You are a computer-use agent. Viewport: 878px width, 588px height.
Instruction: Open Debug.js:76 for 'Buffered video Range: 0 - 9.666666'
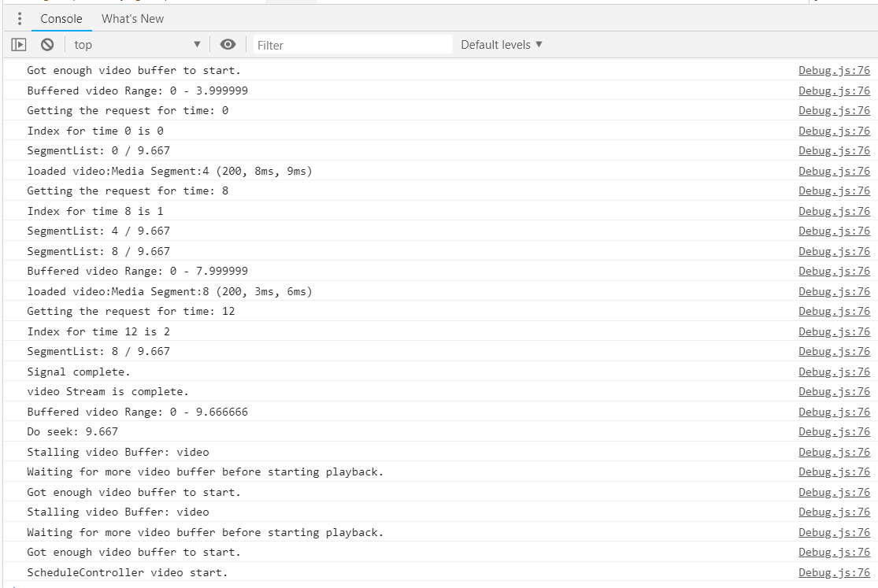click(834, 411)
